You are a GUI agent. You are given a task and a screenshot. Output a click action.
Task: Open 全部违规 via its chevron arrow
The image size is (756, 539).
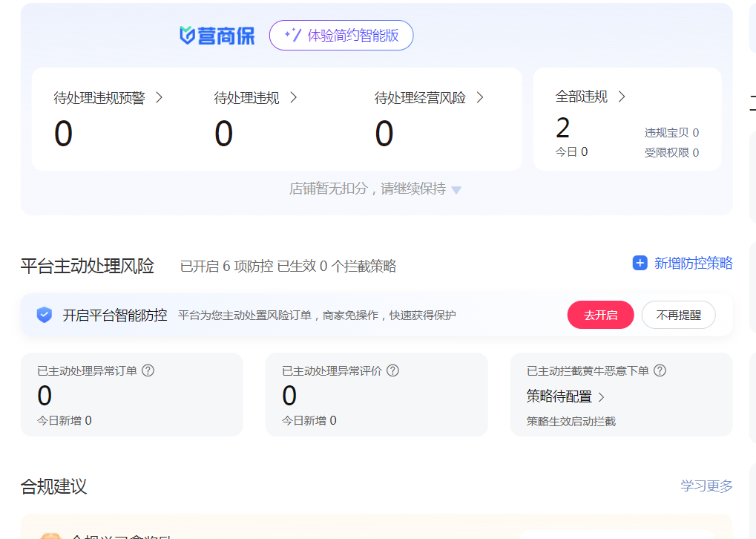622,97
